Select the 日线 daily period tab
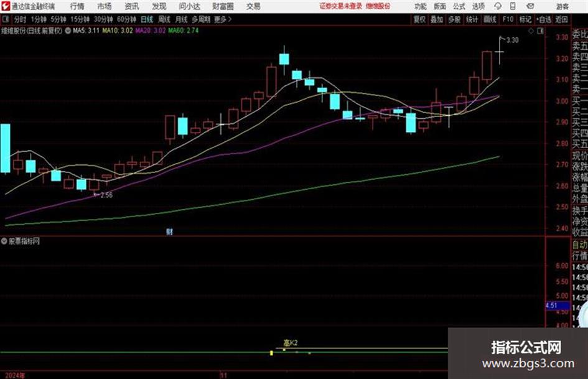The image size is (588, 379). click(147, 19)
